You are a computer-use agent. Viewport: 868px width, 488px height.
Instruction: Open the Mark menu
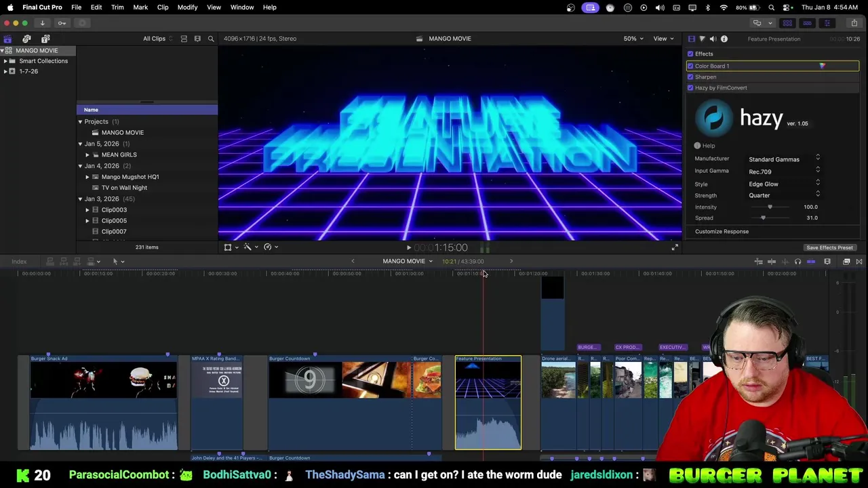(140, 7)
